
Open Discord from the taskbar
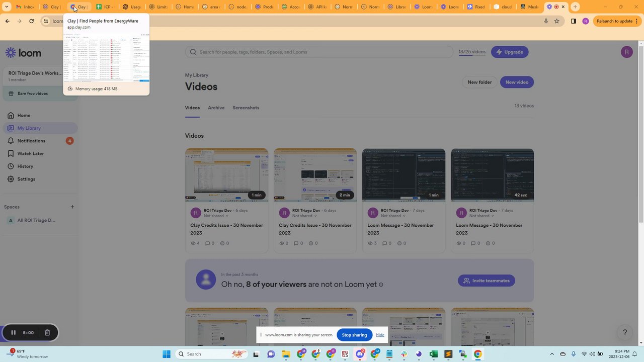click(360, 354)
